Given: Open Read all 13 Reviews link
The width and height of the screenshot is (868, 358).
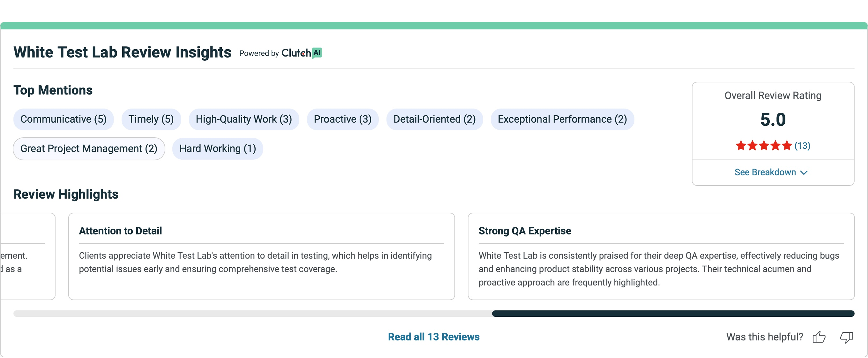Looking at the screenshot, I should [434, 337].
